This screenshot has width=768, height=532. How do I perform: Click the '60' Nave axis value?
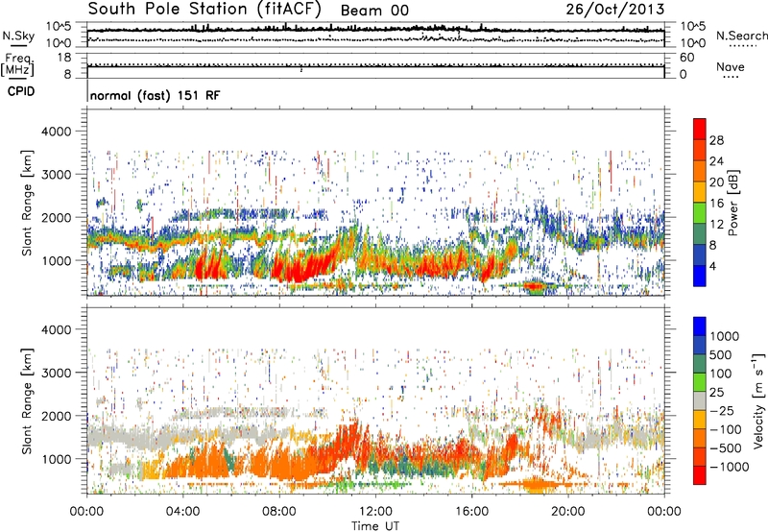(687, 58)
